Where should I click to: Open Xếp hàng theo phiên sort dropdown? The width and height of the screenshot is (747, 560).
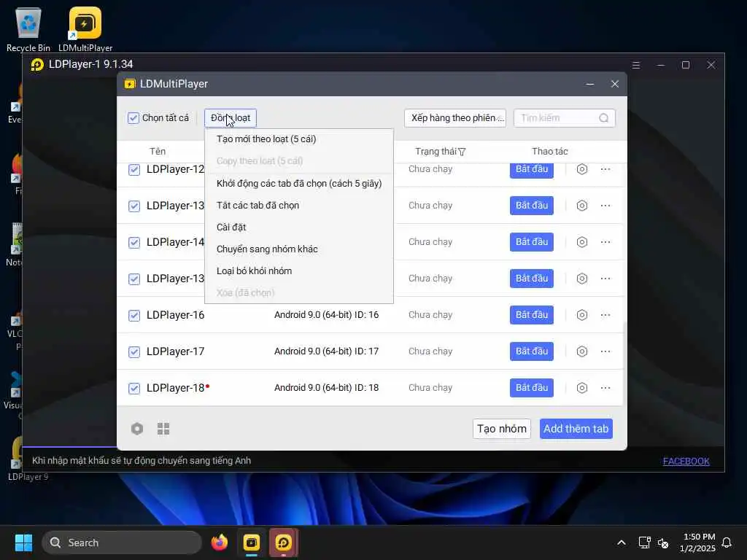[455, 118]
